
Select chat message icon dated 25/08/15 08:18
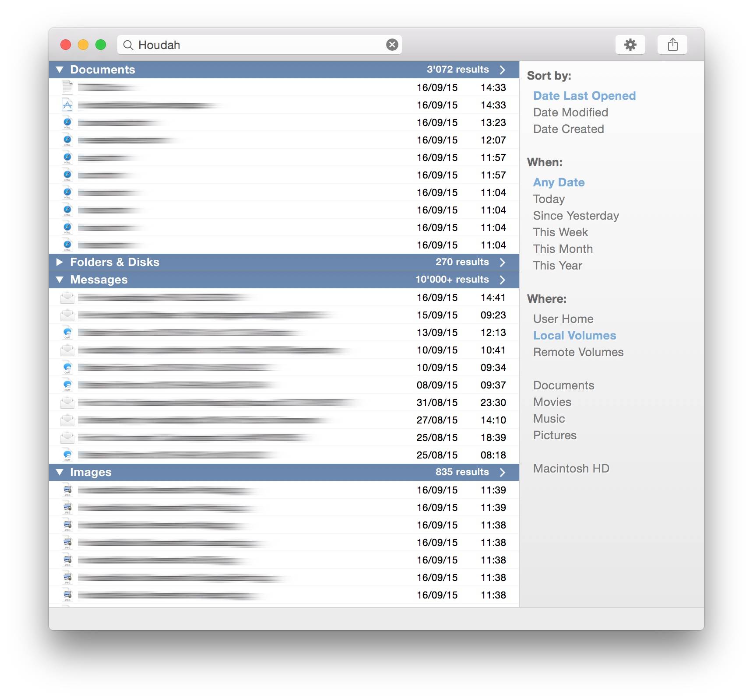[67, 455]
